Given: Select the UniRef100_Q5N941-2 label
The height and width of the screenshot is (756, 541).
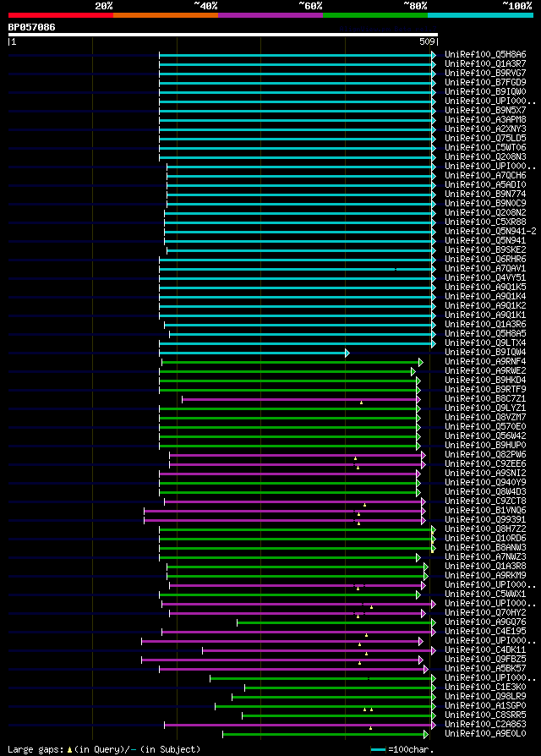Looking at the screenshot, I should [x=490, y=232].
